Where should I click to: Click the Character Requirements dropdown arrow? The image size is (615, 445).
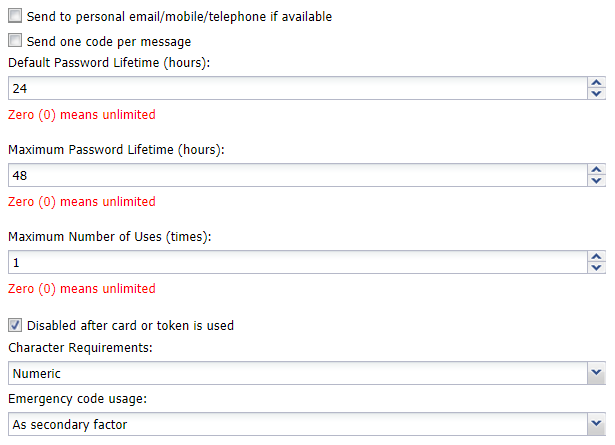pos(597,373)
